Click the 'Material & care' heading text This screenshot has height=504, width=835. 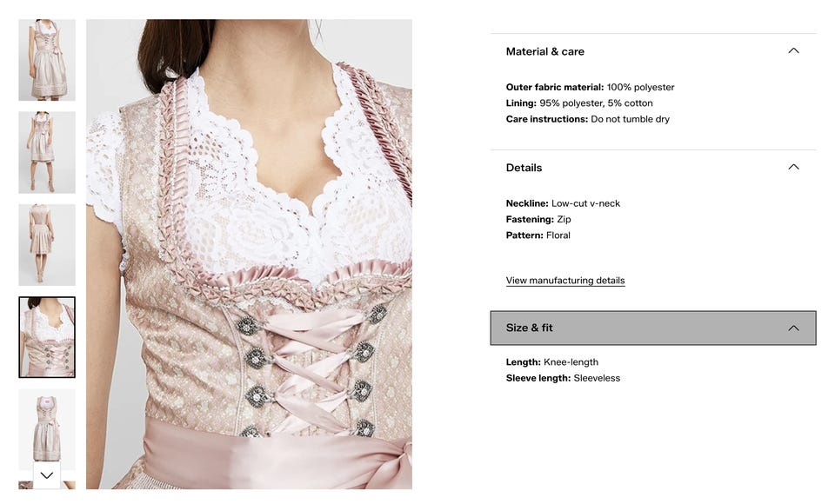[544, 51]
